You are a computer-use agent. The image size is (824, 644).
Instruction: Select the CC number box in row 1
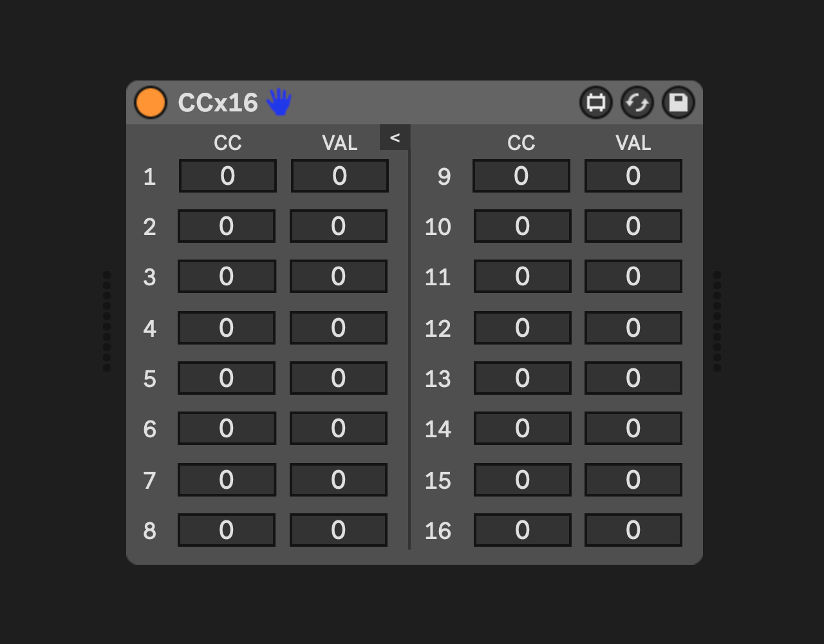tap(228, 176)
